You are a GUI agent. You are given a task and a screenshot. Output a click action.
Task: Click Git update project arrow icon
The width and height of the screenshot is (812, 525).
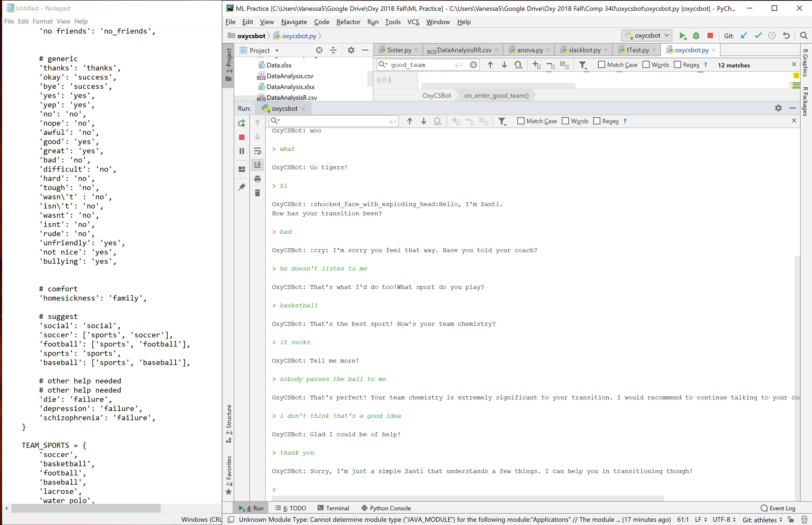coord(744,36)
